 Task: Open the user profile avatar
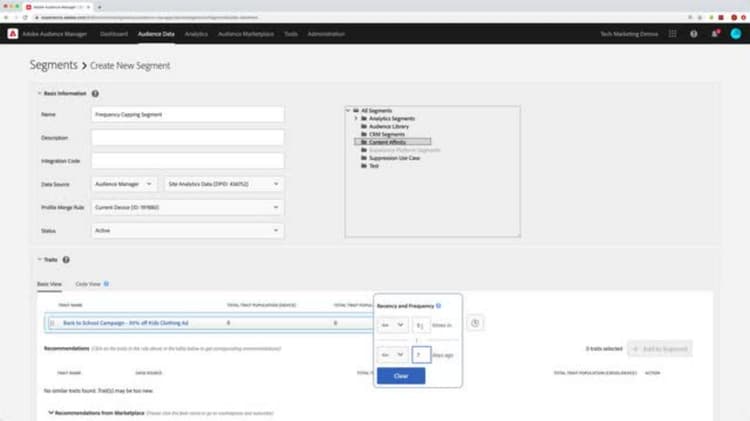click(x=736, y=33)
